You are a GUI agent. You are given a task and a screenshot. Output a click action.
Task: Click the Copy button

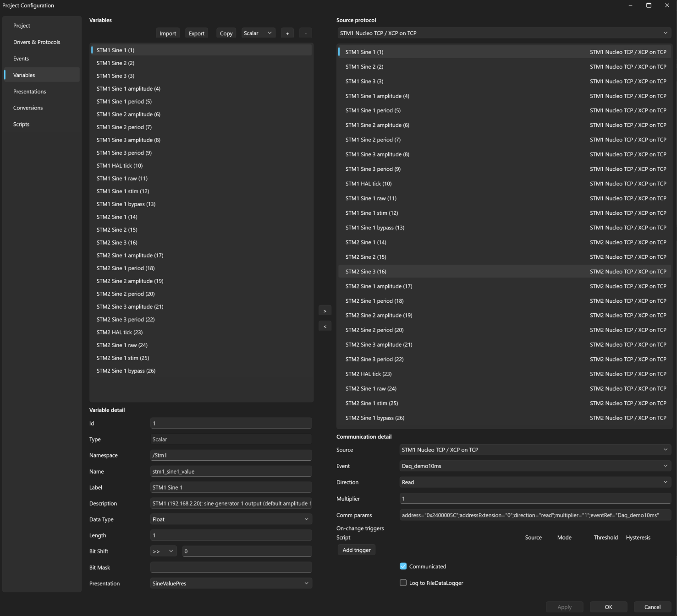coord(226,33)
